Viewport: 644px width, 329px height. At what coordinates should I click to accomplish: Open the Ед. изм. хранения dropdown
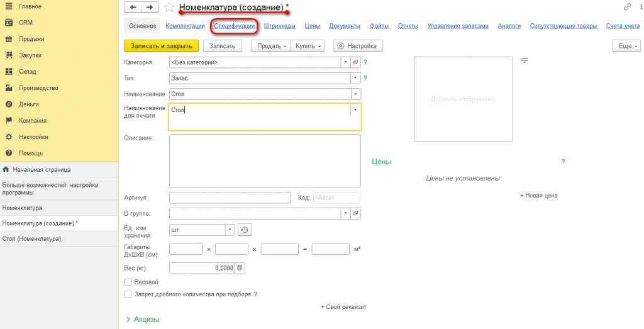(230, 230)
